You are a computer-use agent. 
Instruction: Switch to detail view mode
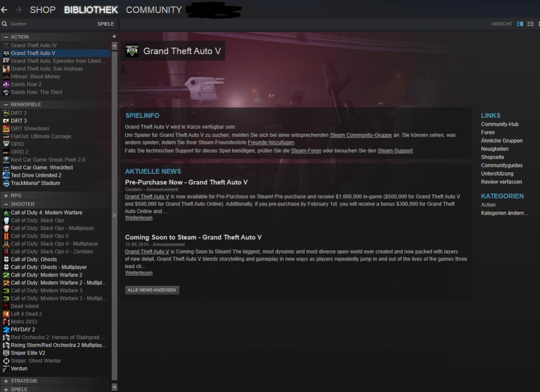tap(520, 24)
